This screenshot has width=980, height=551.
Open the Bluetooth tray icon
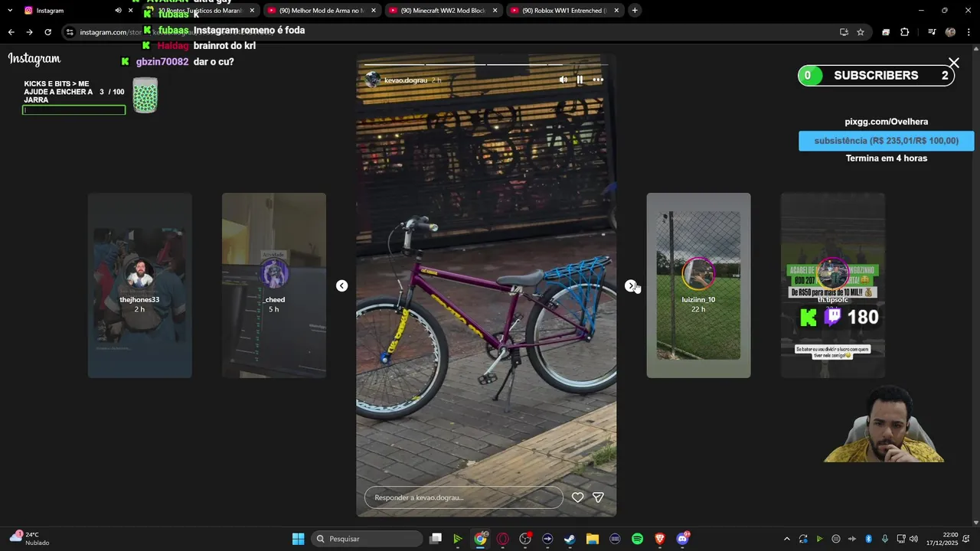tap(868, 539)
